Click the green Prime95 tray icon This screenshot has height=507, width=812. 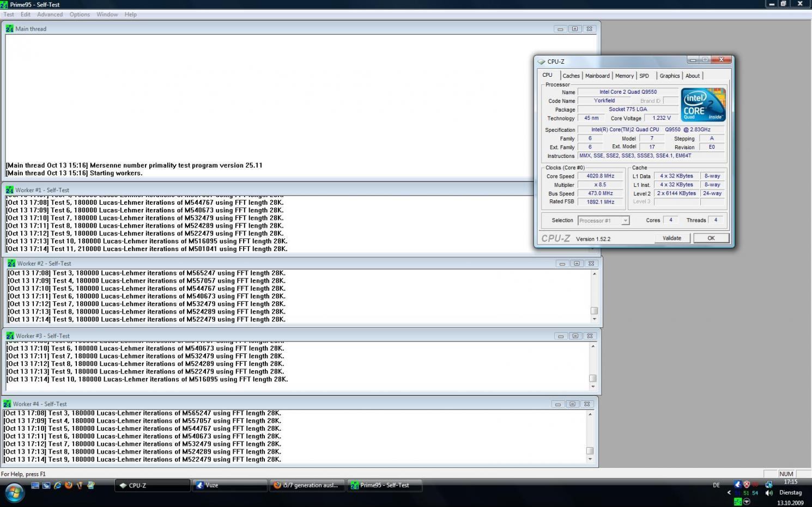(x=737, y=502)
